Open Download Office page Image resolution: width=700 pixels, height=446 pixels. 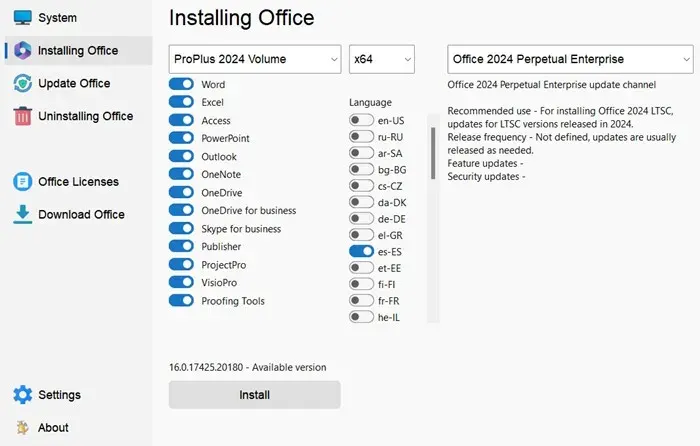pos(81,214)
